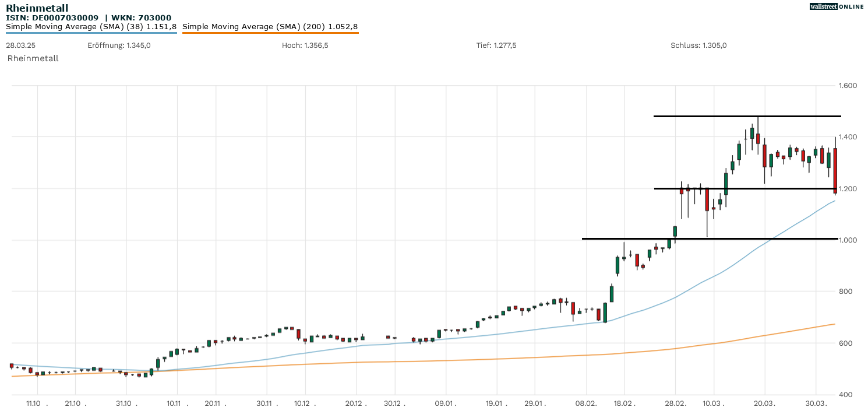
Task: Click the Rheinmetall series label above the plot
Action: pyautogui.click(x=33, y=58)
